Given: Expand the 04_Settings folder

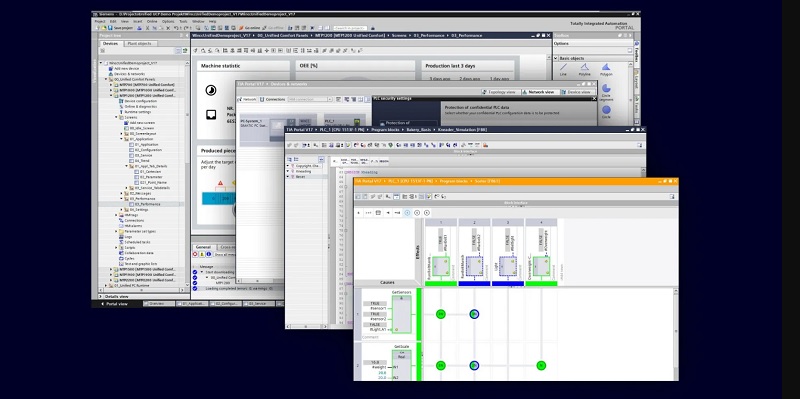Looking at the screenshot, I should [121, 210].
